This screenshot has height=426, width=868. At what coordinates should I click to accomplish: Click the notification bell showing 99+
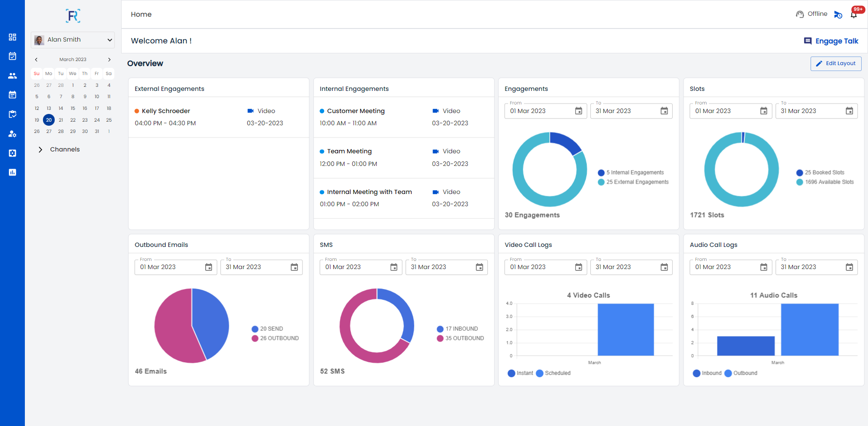pyautogui.click(x=854, y=14)
